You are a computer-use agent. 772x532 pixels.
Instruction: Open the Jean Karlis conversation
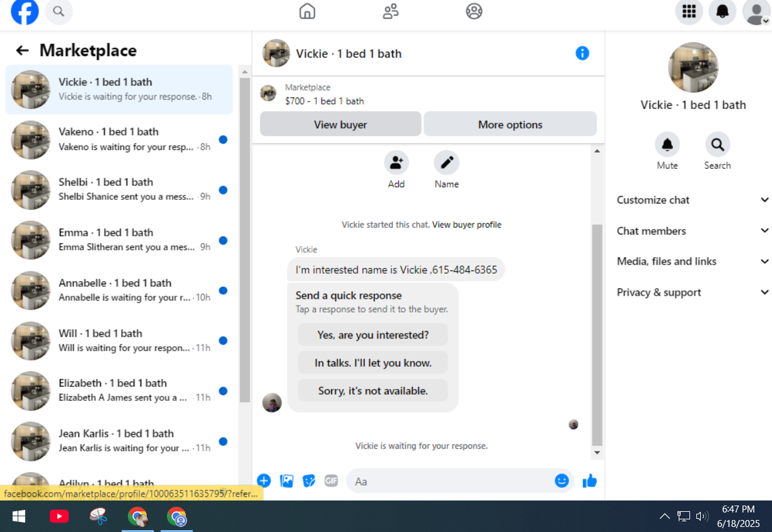click(119, 441)
